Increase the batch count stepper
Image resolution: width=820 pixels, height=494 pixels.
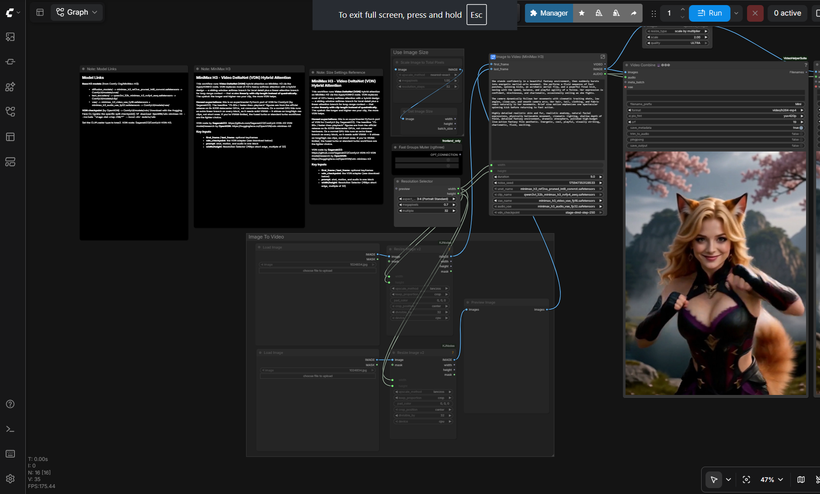click(x=682, y=9)
